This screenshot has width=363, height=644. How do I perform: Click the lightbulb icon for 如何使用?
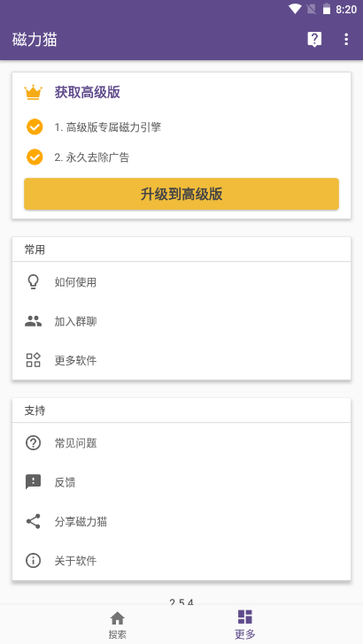pos(33,282)
